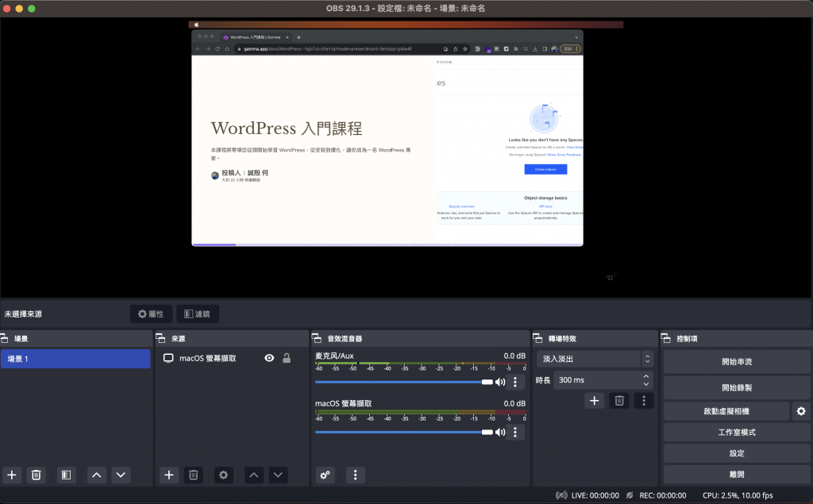The image size is (813, 504).
Task: Click the streaming status icon near LIVE
Action: [x=561, y=495]
